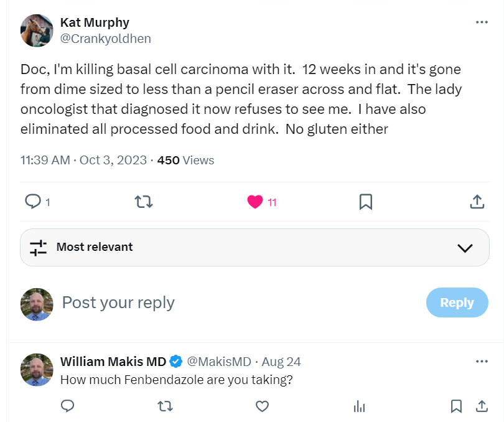
Task: Open more options on William Makis's reply
Action: coord(482,362)
